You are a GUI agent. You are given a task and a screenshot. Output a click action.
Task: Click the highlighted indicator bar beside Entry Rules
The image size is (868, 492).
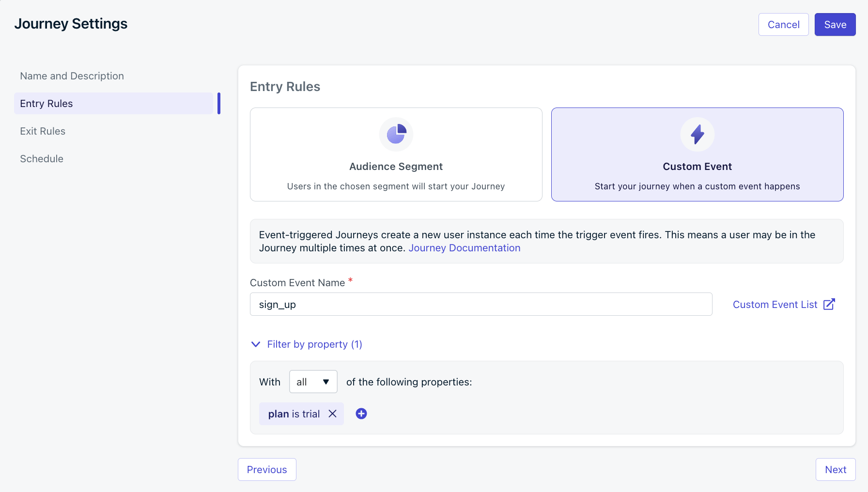pos(219,103)
